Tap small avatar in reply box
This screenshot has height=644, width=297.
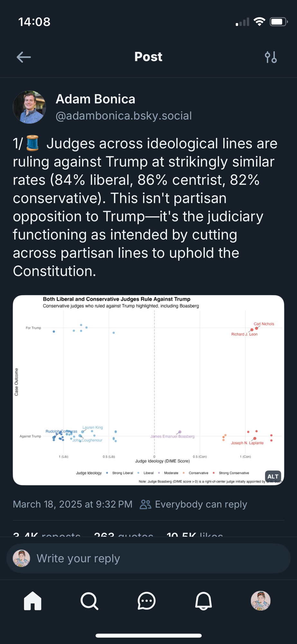pyautogui.click(x=22, y=558)
